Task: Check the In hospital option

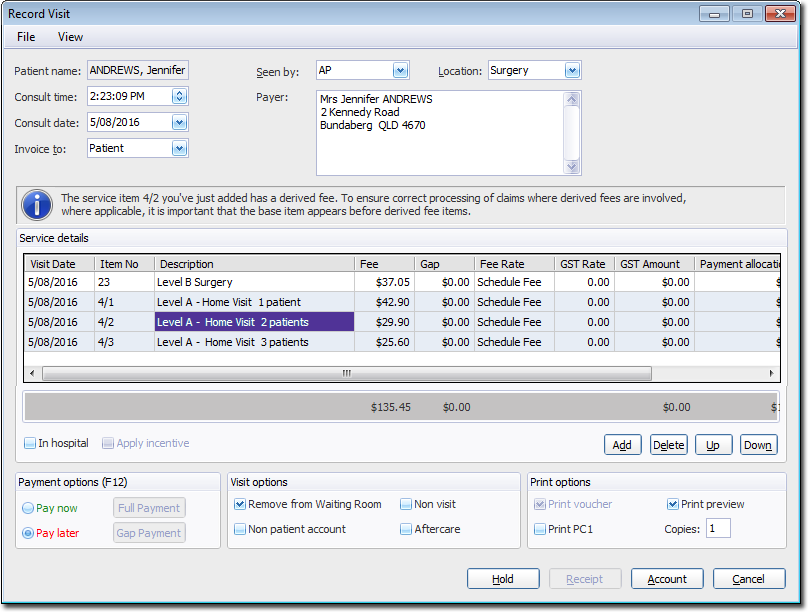Action: 30,443
